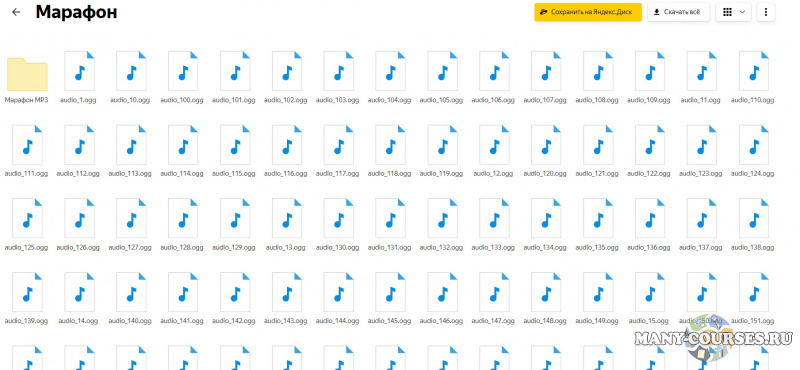Click Сохранить на Яндекс.Диск button
800x370 pixels.
coord(588,12)
